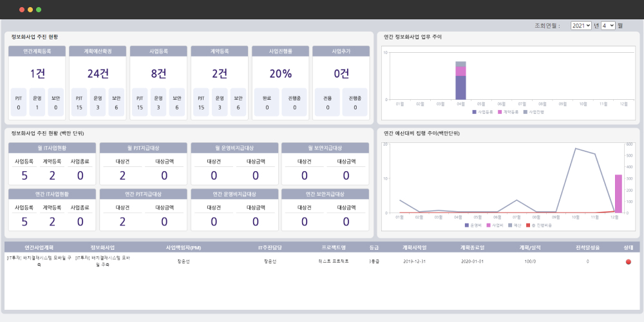Click the yellow minimize window dot
The image size is (644, 322).
pyautogui.click(x=30, y=10)
